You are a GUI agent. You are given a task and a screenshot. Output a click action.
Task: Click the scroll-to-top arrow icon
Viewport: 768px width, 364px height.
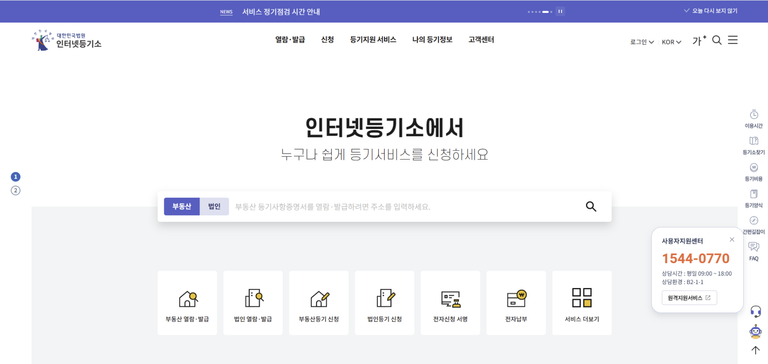pos(755,350)
